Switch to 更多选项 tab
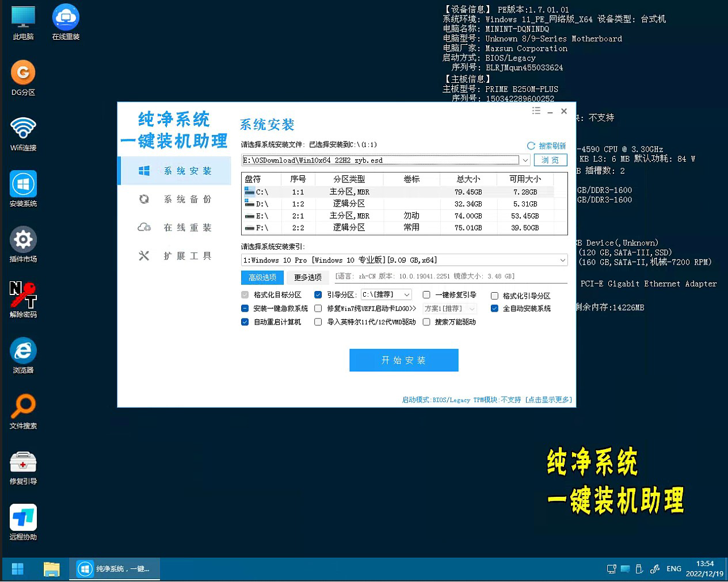 coord(307,277)
